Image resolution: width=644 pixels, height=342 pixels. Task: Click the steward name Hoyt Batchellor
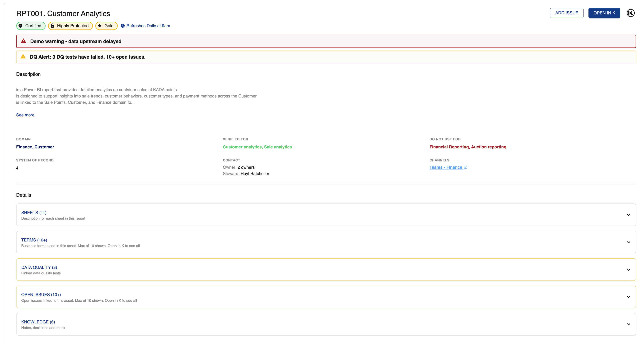pos(255,173)
